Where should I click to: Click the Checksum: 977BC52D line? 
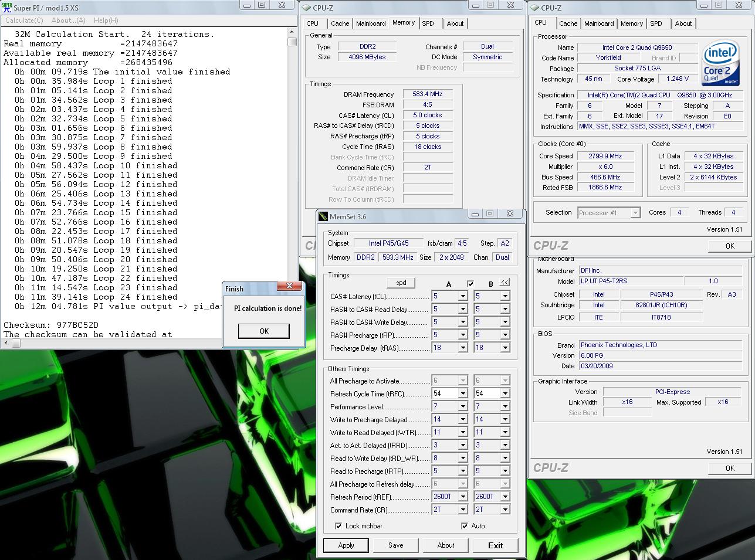[x=51, y=325]
